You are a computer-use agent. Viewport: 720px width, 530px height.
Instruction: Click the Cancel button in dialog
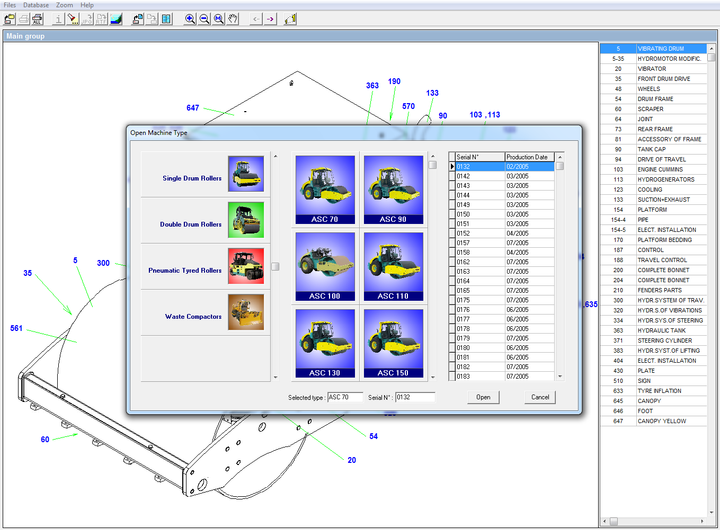pos(540,397)
